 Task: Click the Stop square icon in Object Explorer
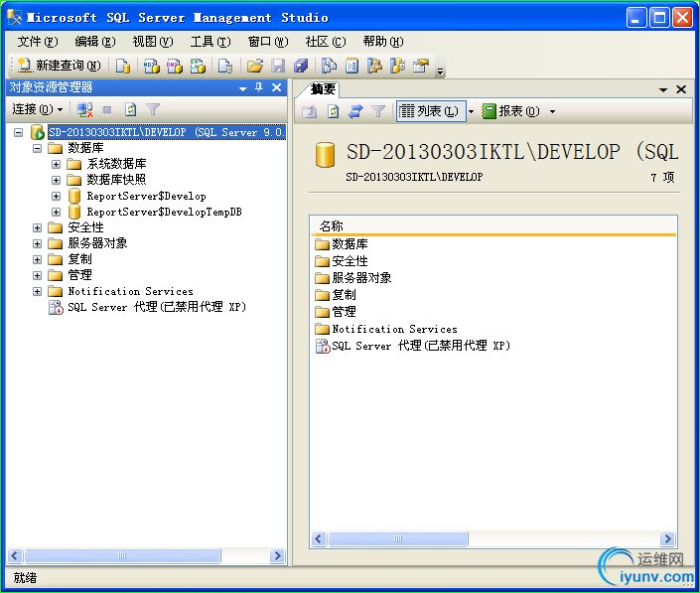point(107,109)
